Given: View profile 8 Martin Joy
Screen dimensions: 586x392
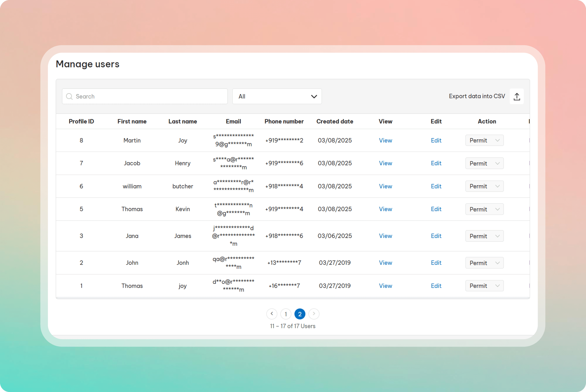Looking at the screenshot, I should point(385,140).
